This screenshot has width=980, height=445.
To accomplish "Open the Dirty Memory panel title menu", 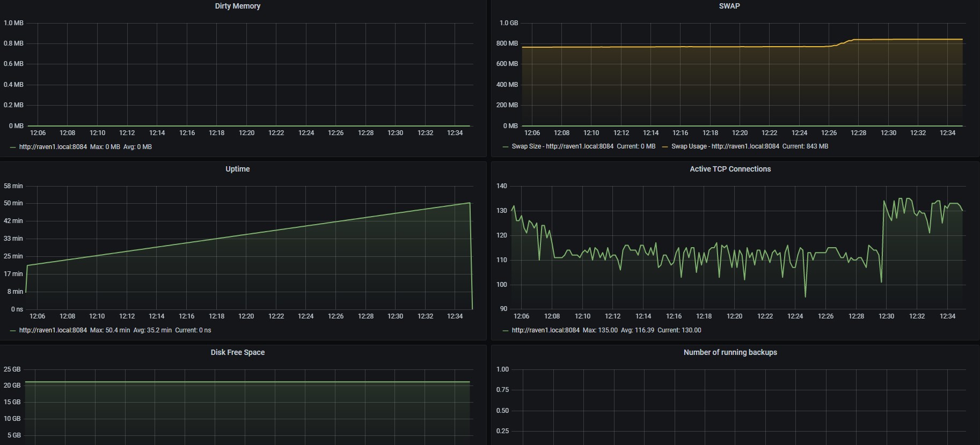I will (x=238, y=6).
